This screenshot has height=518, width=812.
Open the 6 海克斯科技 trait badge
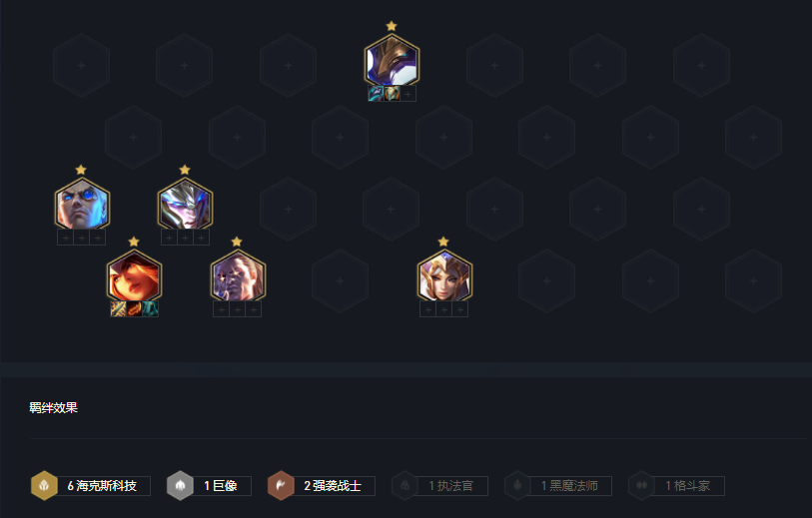click(91, 485)
